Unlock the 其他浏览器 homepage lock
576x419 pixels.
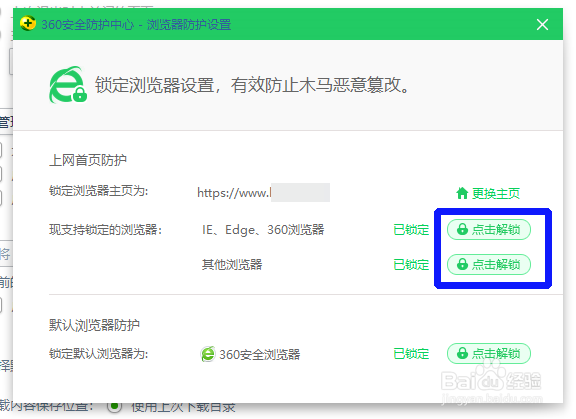(x=489, y=264)
